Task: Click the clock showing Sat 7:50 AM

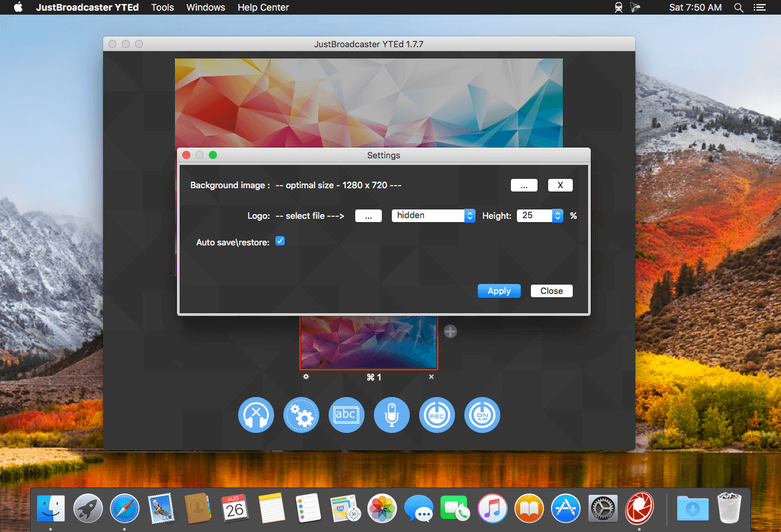Action: (695, 7)
